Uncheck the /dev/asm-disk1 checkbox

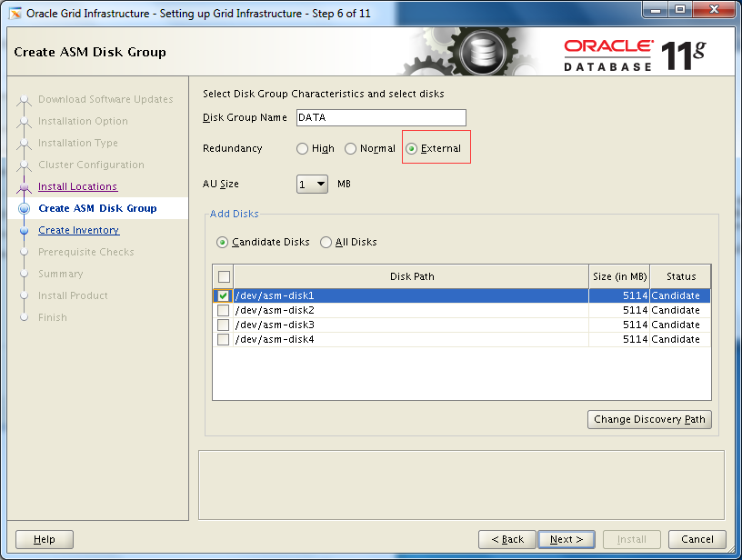pyautogui.click(x=223, y=296)
